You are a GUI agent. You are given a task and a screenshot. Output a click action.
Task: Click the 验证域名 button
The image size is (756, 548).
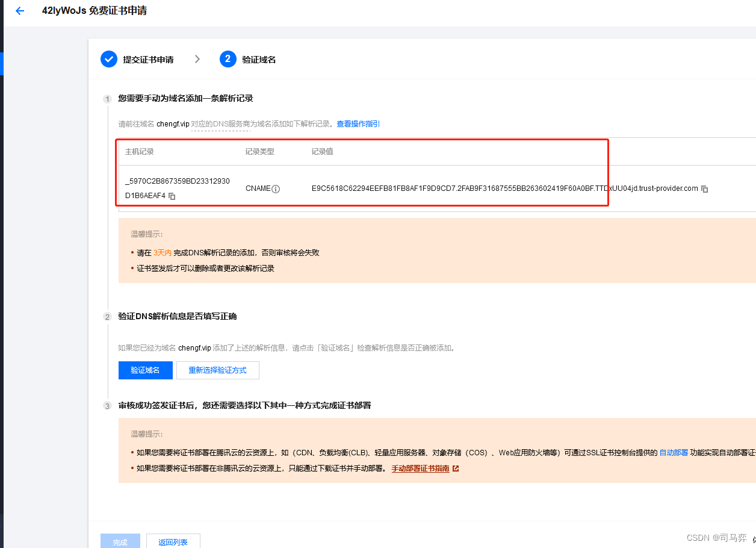tap(146, 370)
